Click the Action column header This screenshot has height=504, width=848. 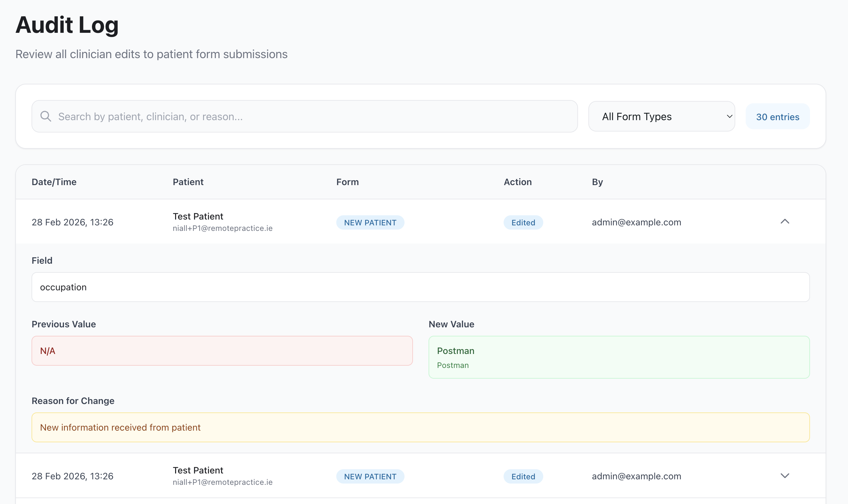517,182
